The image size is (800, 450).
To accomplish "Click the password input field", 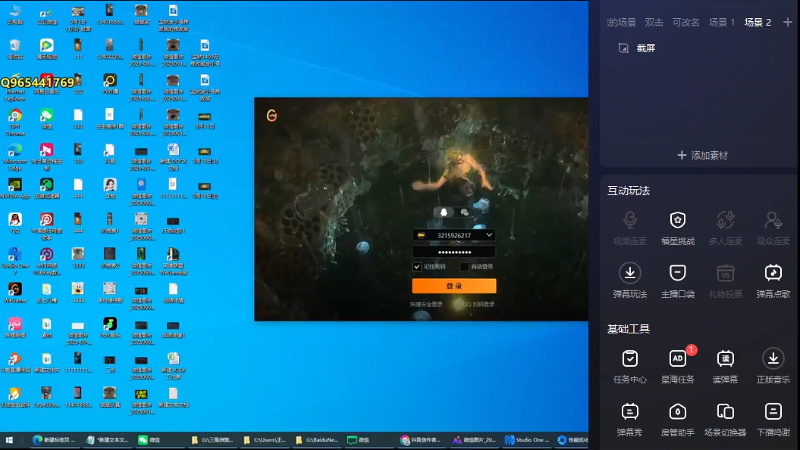I will pos(454,252).
